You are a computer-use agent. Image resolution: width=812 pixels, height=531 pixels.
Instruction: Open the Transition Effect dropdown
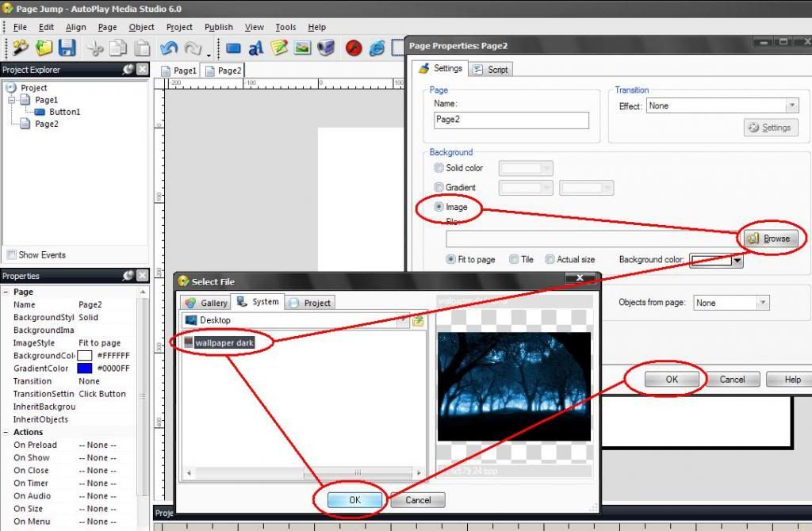click(791, 105)
